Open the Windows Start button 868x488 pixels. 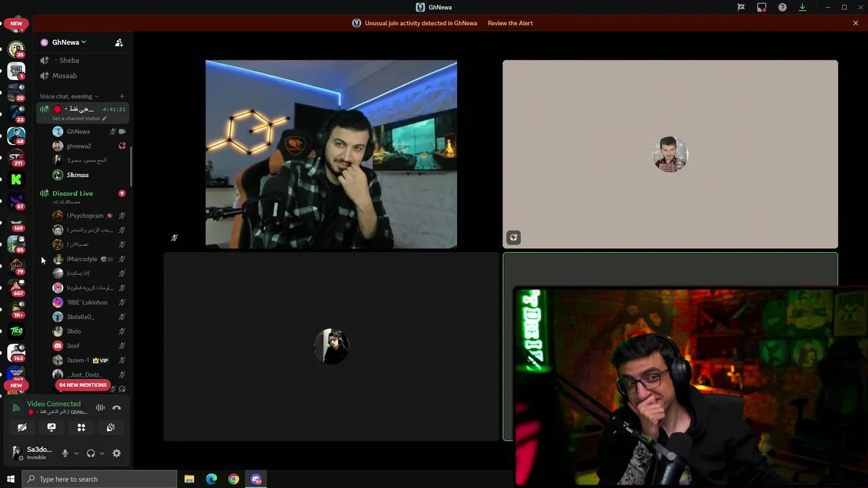(x=10, y=479)
